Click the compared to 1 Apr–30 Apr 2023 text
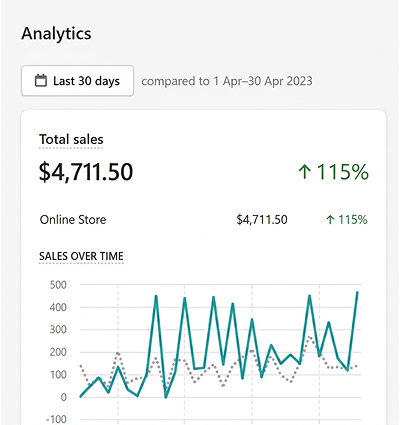Viewport: 400px width, 425px height. pos(227,81)
